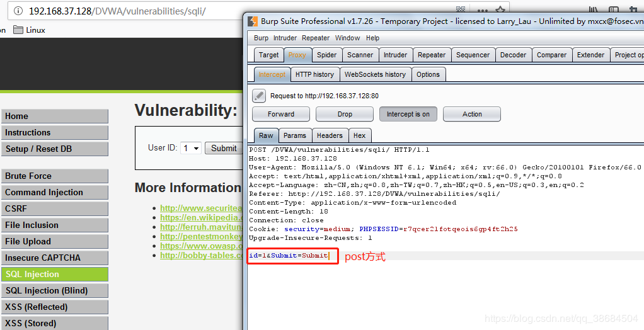This screenshot has height=330, width=644.
Task: Show the Params request view
Action: pyautogui.click(x=294, y=135)
